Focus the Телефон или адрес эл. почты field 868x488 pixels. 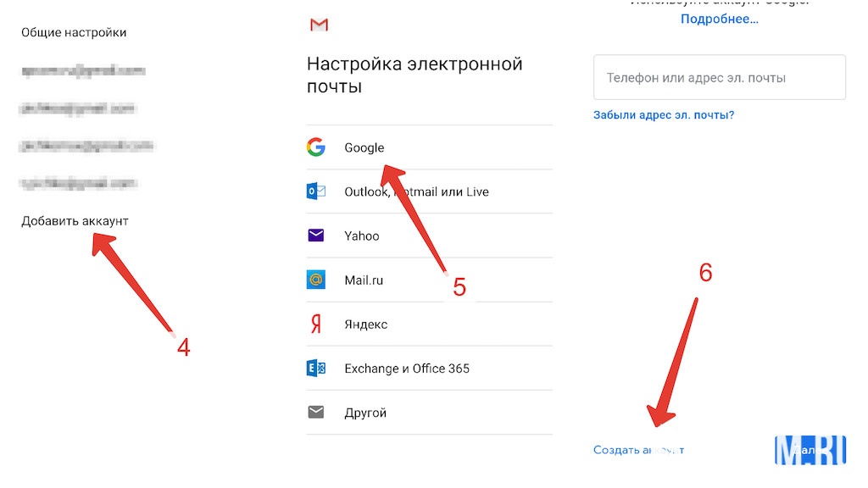[719, 77]
